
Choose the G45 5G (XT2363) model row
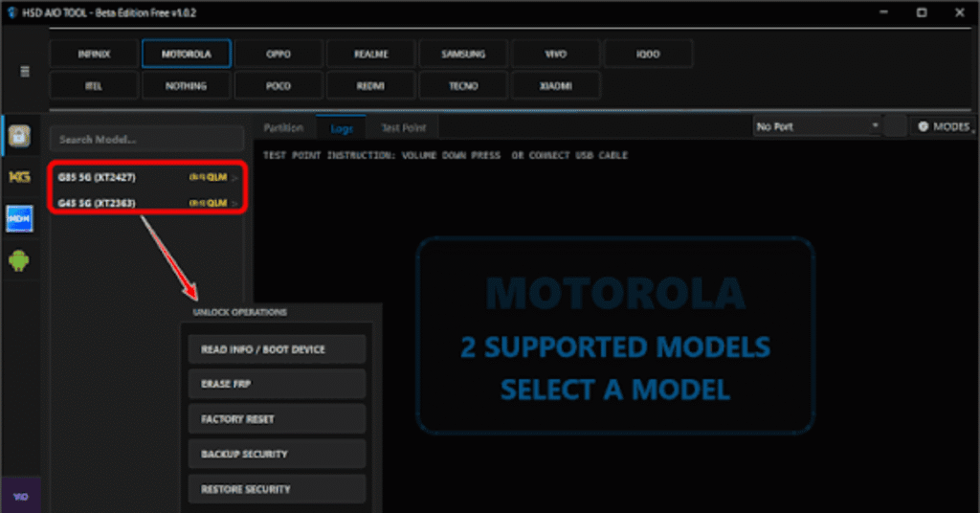tap(147, 203)
